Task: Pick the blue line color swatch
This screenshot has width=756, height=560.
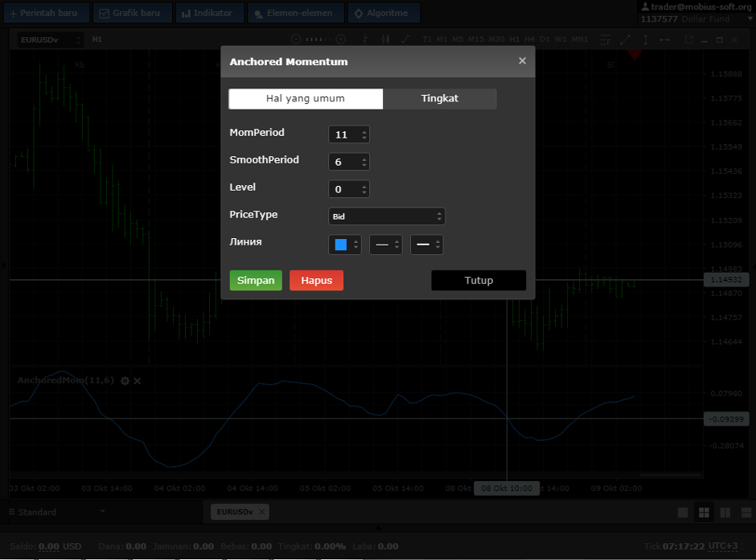Action: point(341,245)
